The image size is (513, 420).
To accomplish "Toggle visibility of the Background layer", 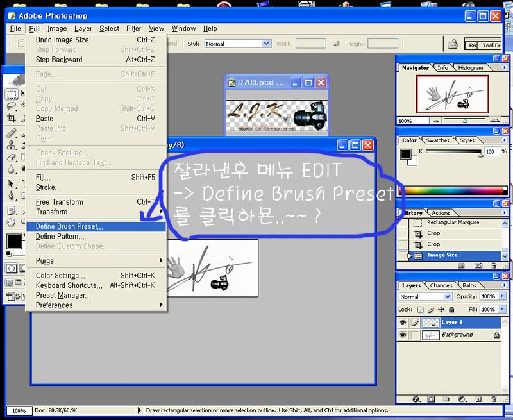I will tap(403, 335).
